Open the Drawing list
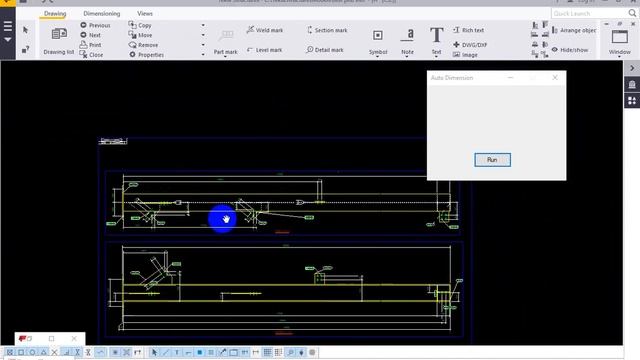Image resolution: width=640 pixels, height=360 pixels. pos(59,40)
